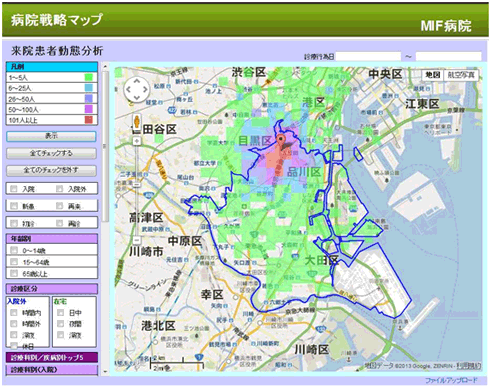Screen dimensions: 490x387
Task: Check the 入院 checkbox
Action: (14, 189)
